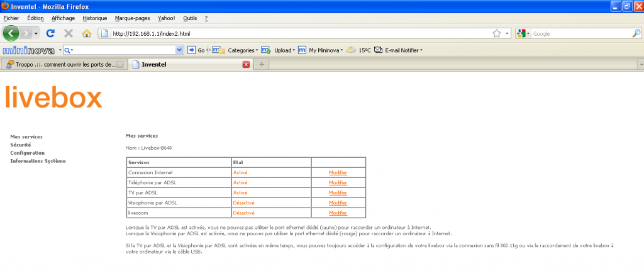
Task: Open the back/forward history dropdown
Action: [x=36, y=33]
